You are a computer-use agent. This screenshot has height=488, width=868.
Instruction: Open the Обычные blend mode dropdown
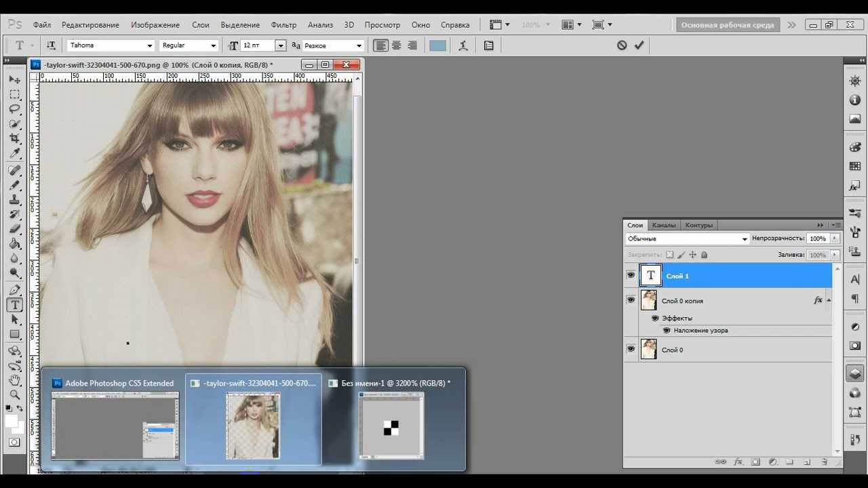pos(687,239)
